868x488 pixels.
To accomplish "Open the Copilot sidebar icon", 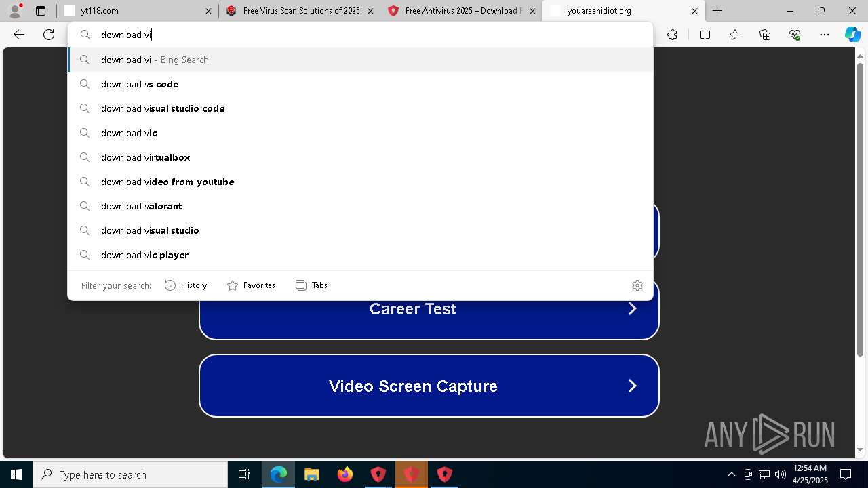I will (852, 35).
